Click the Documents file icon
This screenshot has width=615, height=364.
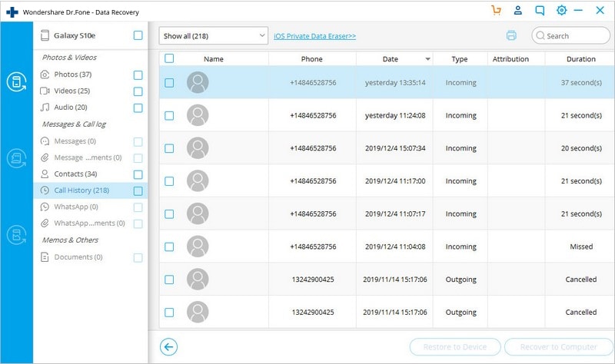tap(45, 257)
